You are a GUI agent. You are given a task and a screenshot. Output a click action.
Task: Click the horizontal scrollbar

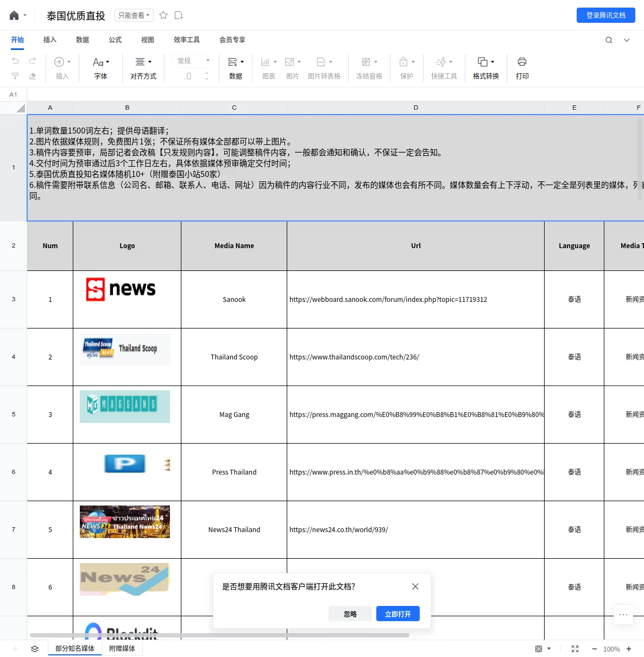click(219, 635)
